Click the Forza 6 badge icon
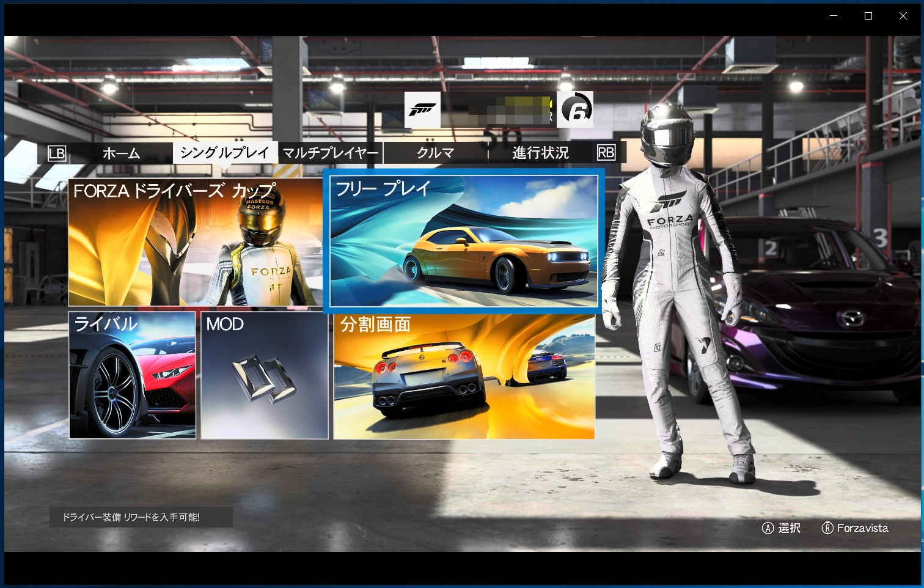924x588 pixels. tap(575, 110)
